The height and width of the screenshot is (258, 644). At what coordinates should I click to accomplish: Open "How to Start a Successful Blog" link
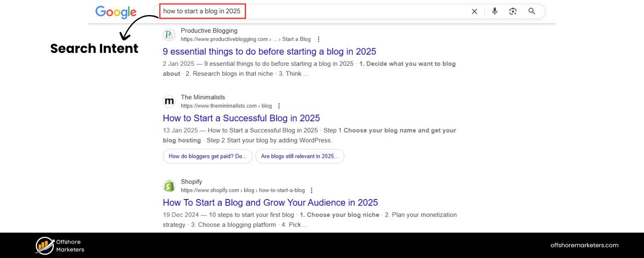(x=241, y=118)
